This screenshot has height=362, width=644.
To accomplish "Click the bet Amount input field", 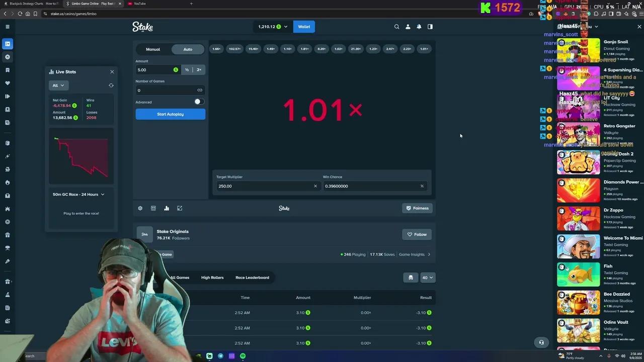I will click(157, 70).
